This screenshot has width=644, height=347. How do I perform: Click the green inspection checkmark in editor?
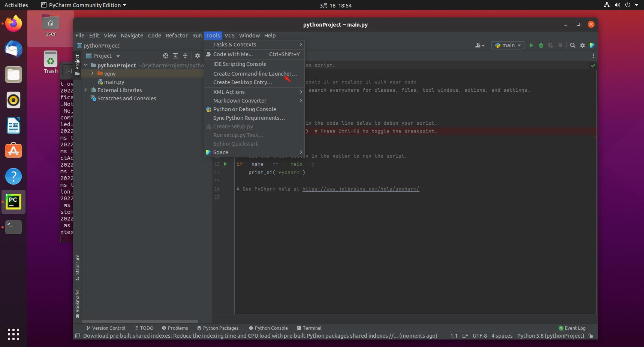coord(593,66)
